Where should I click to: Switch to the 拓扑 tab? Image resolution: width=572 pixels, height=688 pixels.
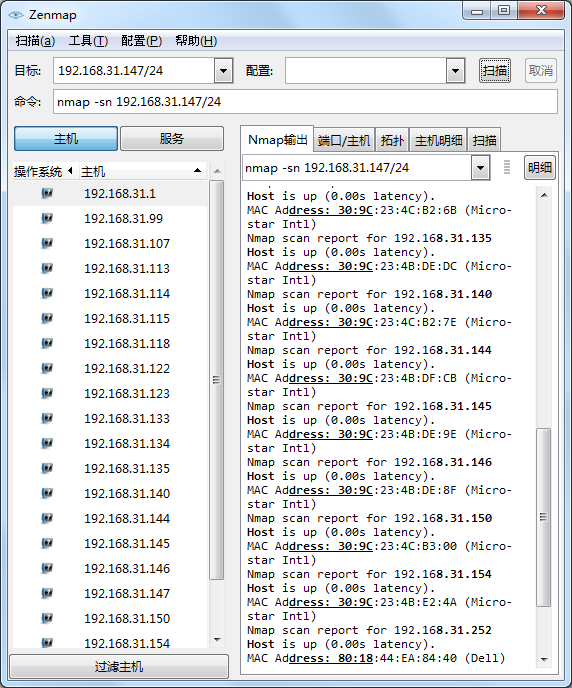coord(392,140)
